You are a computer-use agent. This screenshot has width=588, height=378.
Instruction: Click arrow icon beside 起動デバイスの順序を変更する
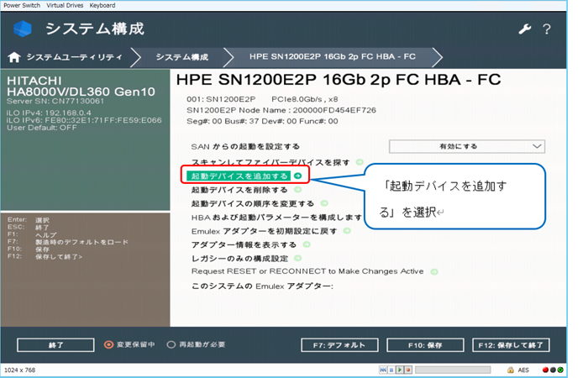(x=324, y=203)
